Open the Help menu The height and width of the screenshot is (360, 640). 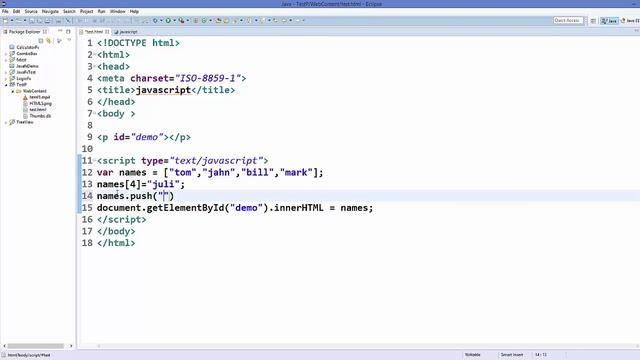tap(134, 11)
